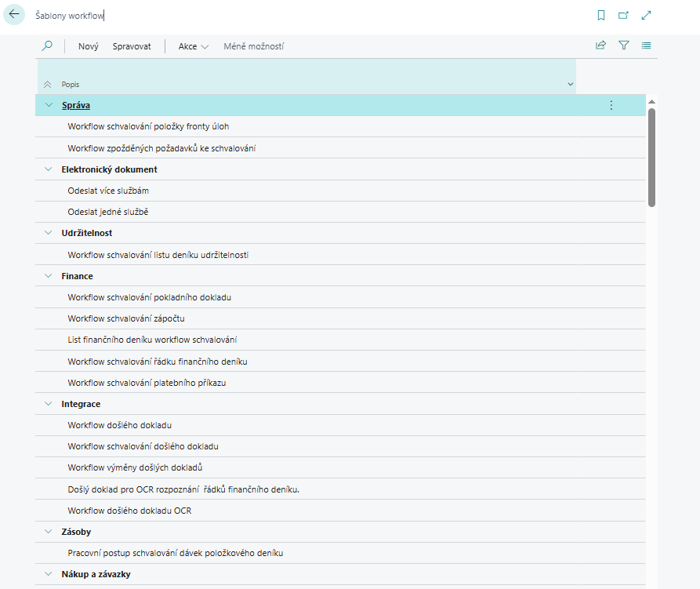
Task: Collapse the Finance group
Action: pos(49,276)
